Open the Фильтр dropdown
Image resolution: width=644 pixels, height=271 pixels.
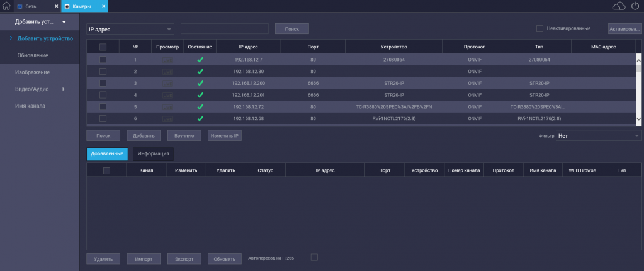pos(598,136)
